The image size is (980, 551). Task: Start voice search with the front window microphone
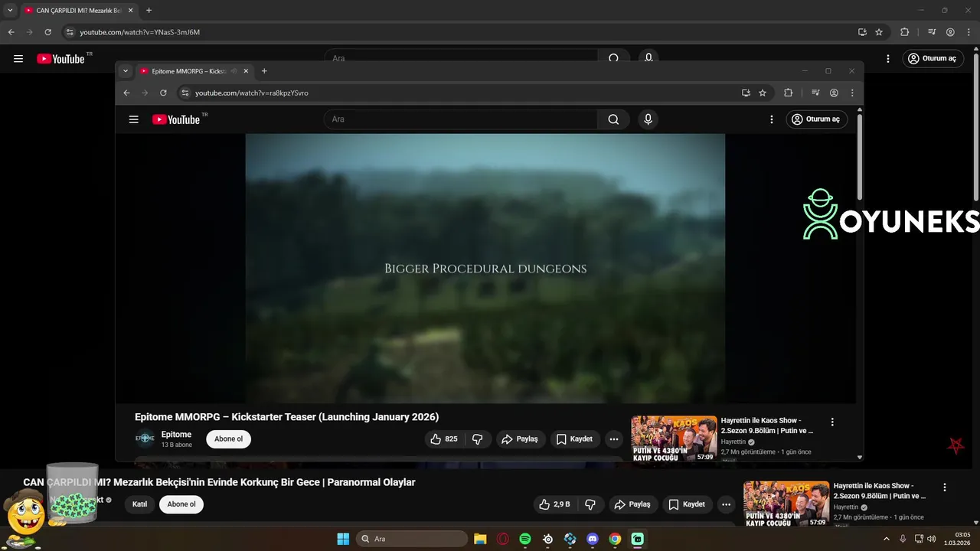coord(648,119)
